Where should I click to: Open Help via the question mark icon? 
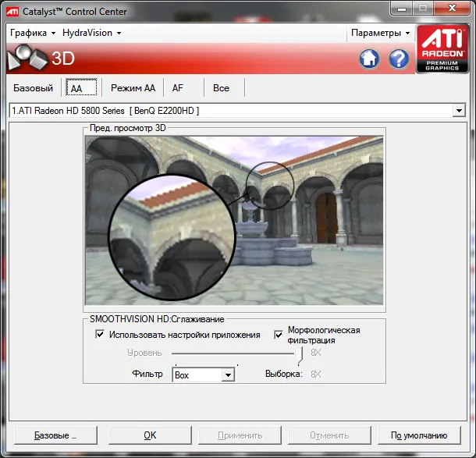pos(399,59)
